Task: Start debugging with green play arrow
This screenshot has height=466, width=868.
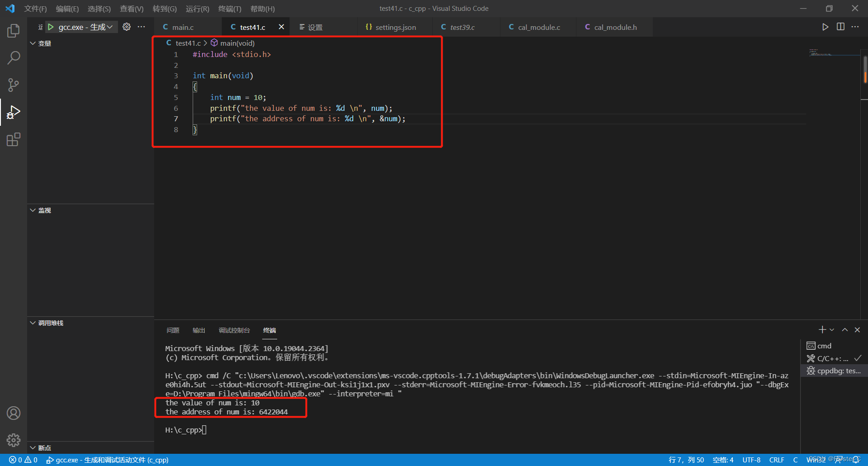Action: (x=51, y=27)
